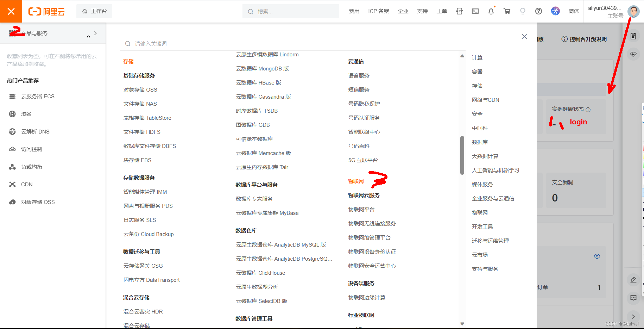
Task: Focus the top 搜索 search box
Action: 291,12
